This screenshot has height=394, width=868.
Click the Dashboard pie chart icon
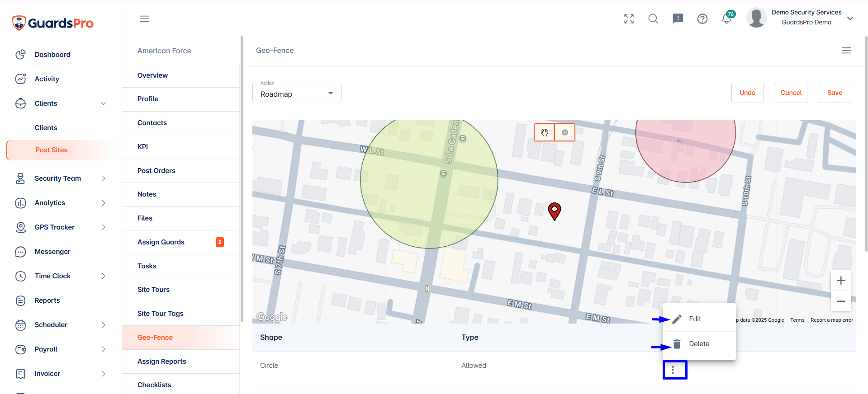point(20,54)
